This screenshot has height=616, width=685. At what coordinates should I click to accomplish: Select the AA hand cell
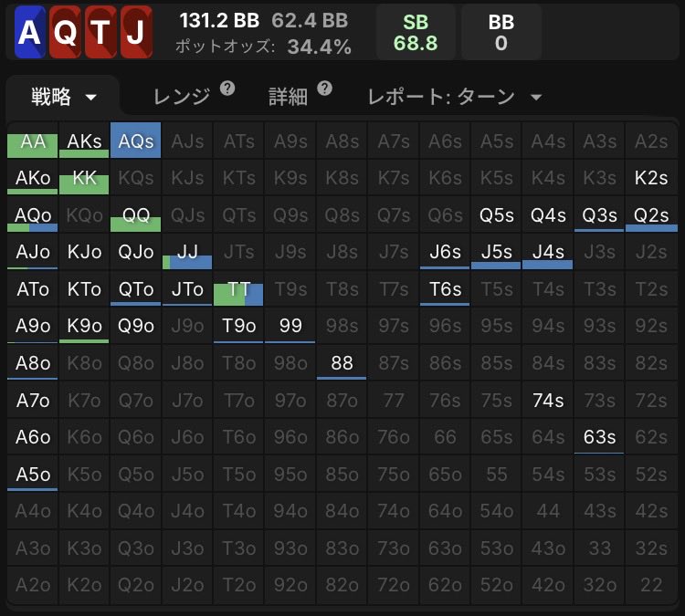click(32, 141)
